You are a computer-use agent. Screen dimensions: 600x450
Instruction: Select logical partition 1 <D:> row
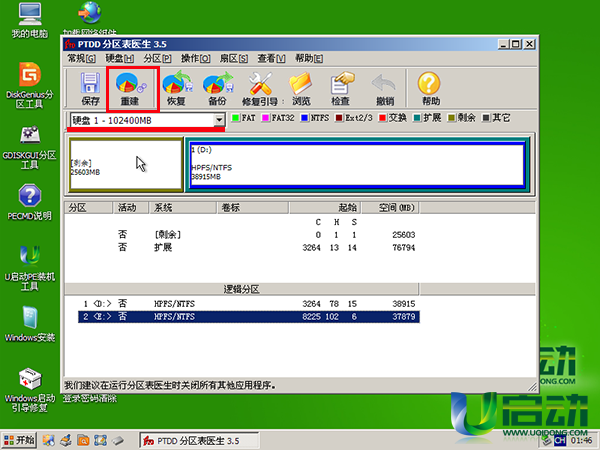click(x=249, y=304)
